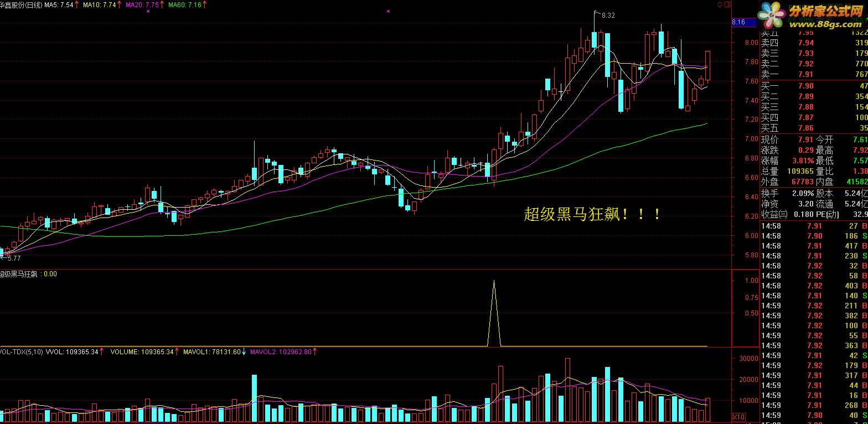Click the 8.32 high price label
Viewport: 868px width, 424px height.
pyautogui.click(x=608, y=15)
